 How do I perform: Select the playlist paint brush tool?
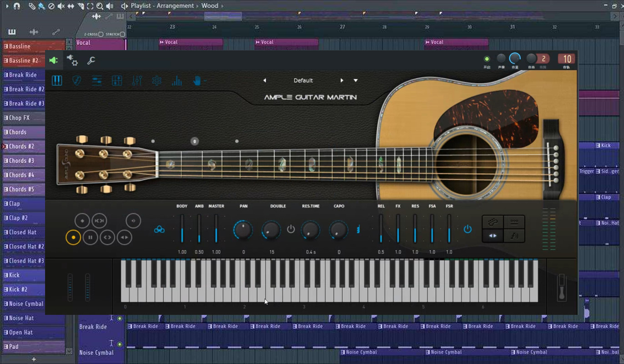point(41,6)
